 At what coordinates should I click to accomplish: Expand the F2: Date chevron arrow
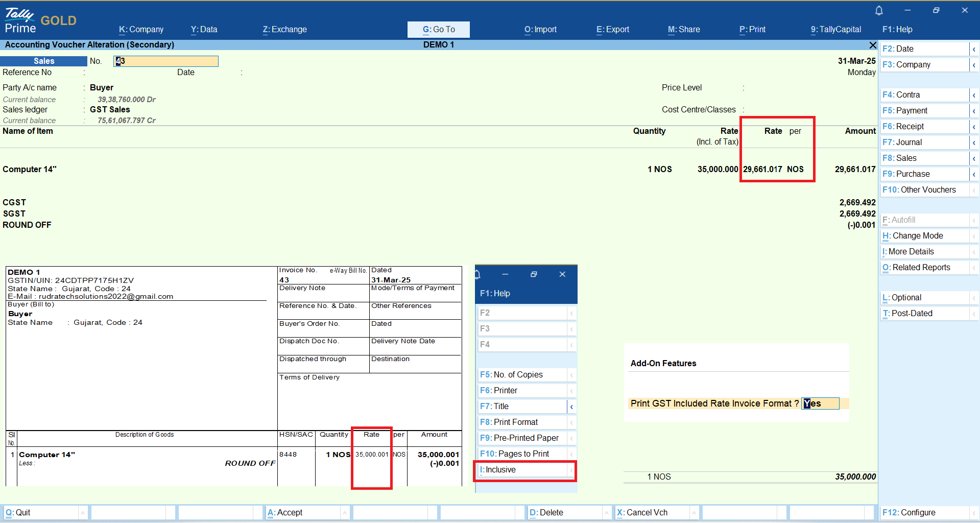tap(974, 49)
